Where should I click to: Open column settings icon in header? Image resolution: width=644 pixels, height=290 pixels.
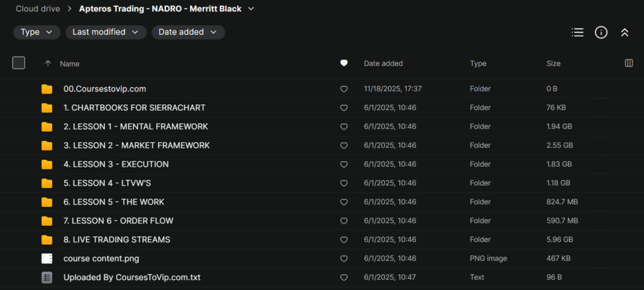pyautogui.click(x=628, y=63)
